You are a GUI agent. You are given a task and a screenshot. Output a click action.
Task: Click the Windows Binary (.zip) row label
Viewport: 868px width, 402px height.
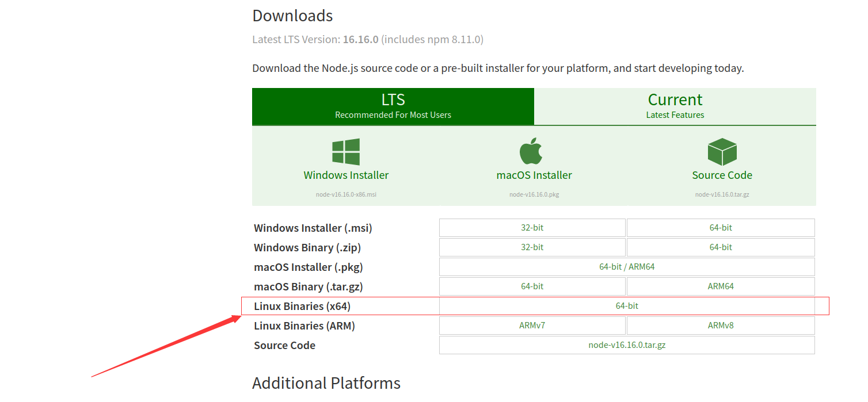pyautogui.click(x=307, y=248)
